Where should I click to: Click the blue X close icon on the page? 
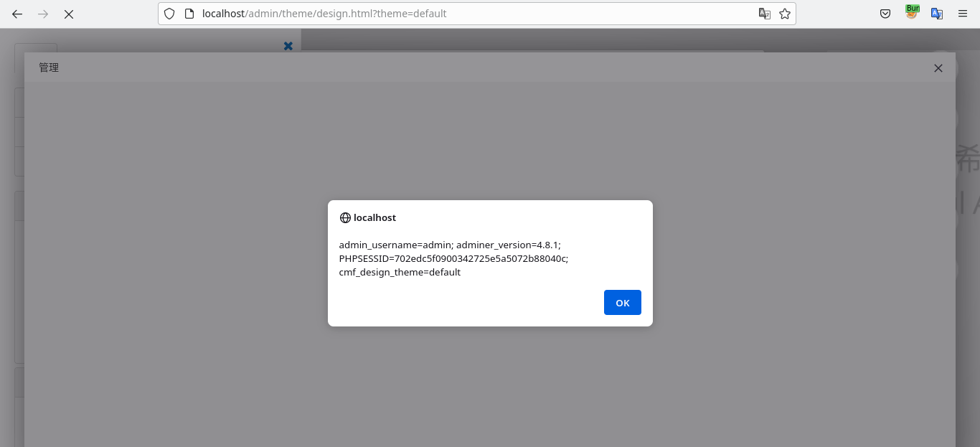(288, 46)
